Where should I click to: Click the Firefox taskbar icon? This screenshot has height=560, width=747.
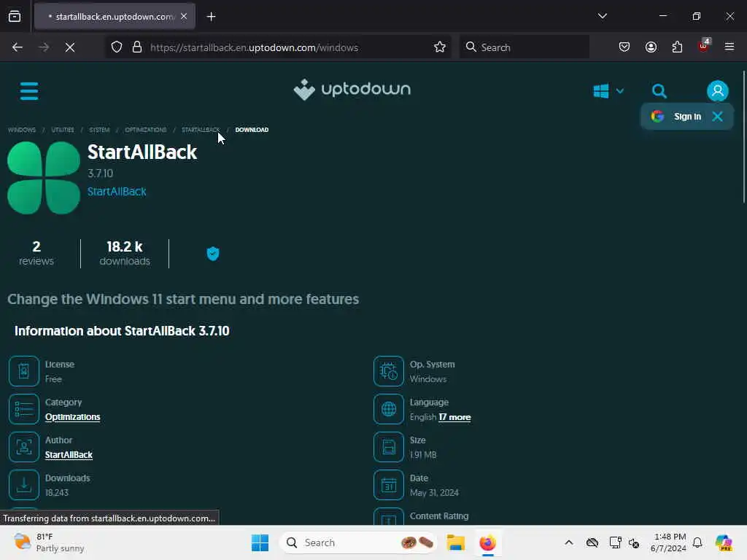point(487,542)
